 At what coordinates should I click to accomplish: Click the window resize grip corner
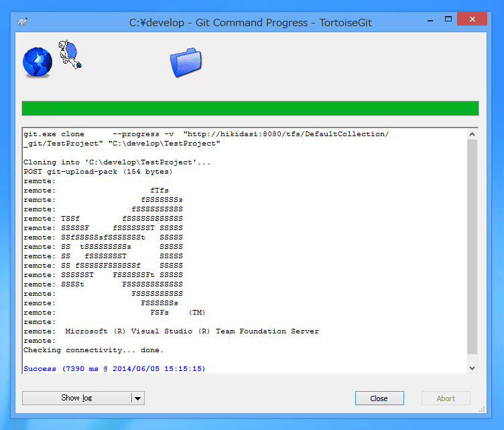click(x=482, y=409)
